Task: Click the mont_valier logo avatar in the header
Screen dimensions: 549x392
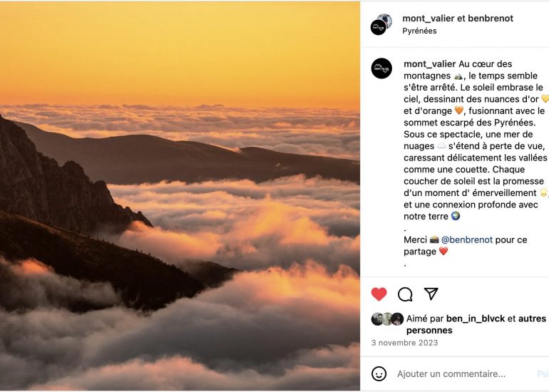Action: click(x=378, y=28)
